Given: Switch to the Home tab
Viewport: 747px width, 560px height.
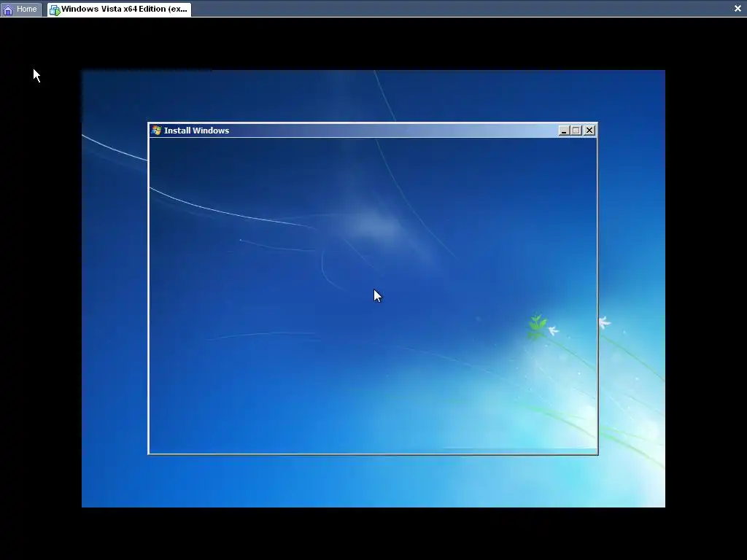Looking at the screenshot, I should 21,9.
